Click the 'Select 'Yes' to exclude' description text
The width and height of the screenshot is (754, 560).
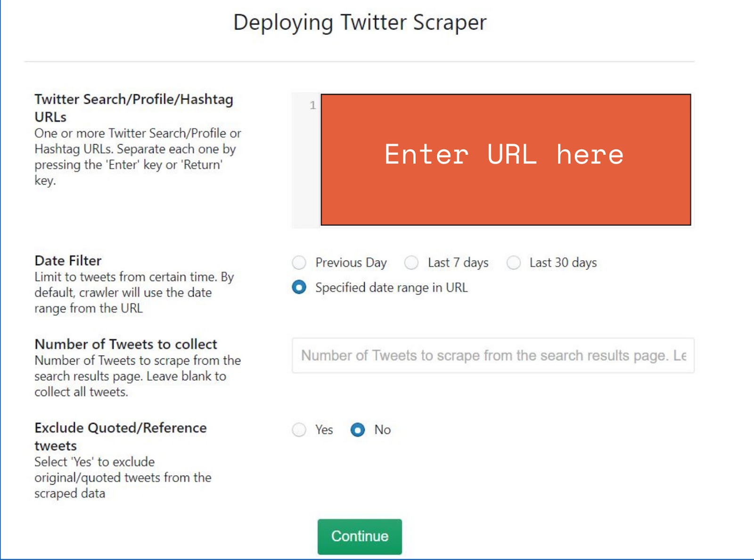click(123, 478)
